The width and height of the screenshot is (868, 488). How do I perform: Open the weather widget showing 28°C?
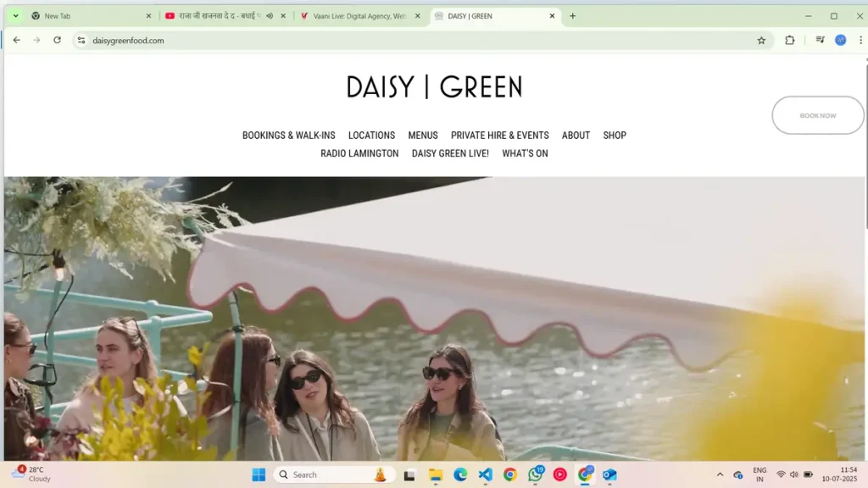tap(32, 474)
